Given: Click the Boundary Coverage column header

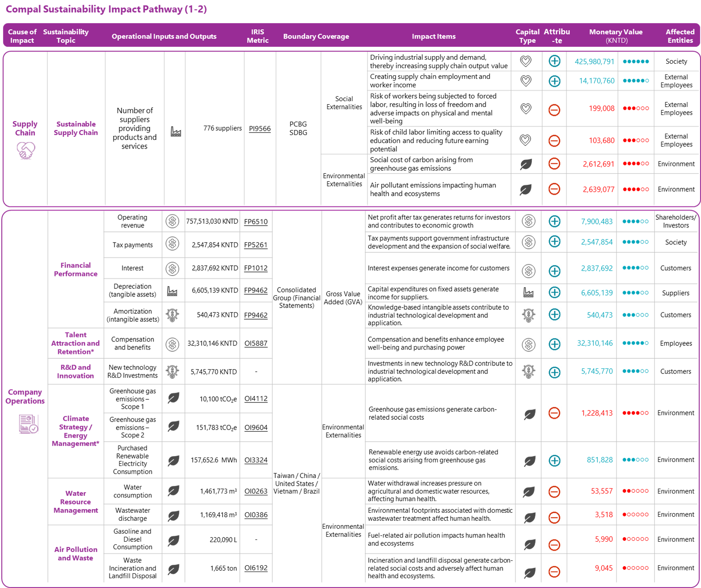Looking at the screenshot, I should [316, 36].
